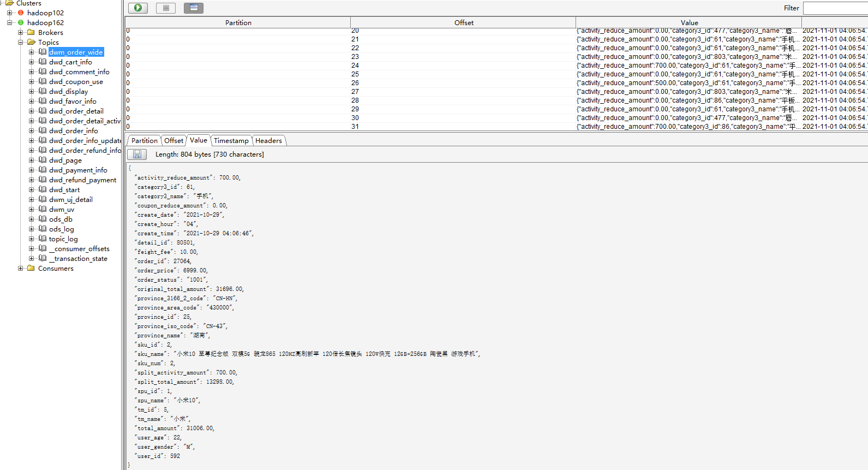Image resolution: width=868 pixels, height=470 pixels.
Task: Click the __consumer_offsets topic icon
Action: (x=43, y=248)
